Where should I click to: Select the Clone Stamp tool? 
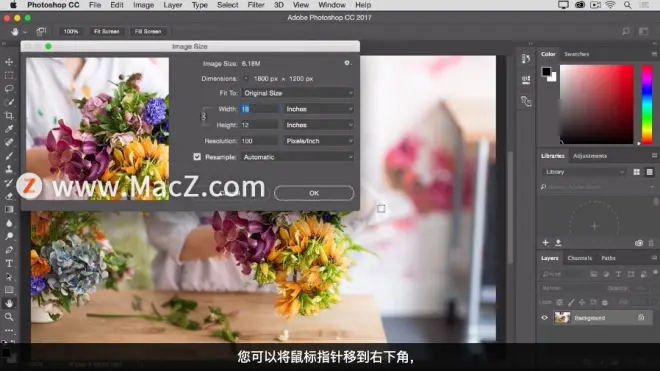(x=9, y=169)
